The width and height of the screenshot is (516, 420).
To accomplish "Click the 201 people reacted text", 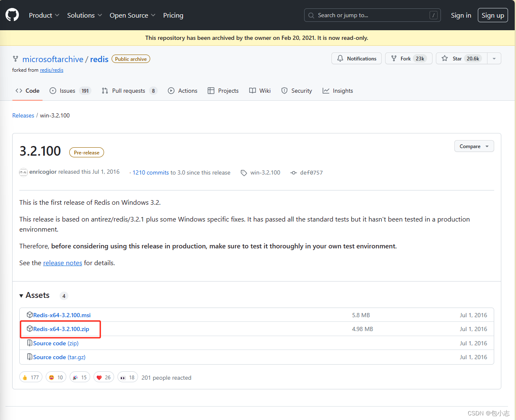I will tap(167, 378).
